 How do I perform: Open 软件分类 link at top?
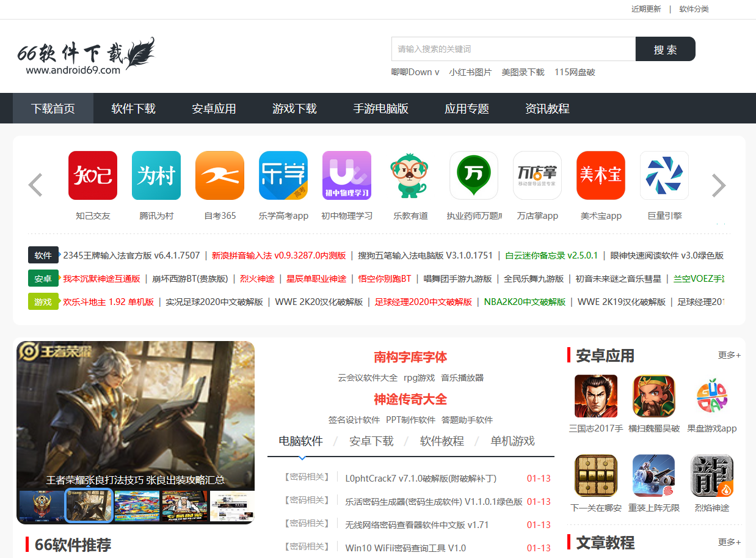coord(694,9)
